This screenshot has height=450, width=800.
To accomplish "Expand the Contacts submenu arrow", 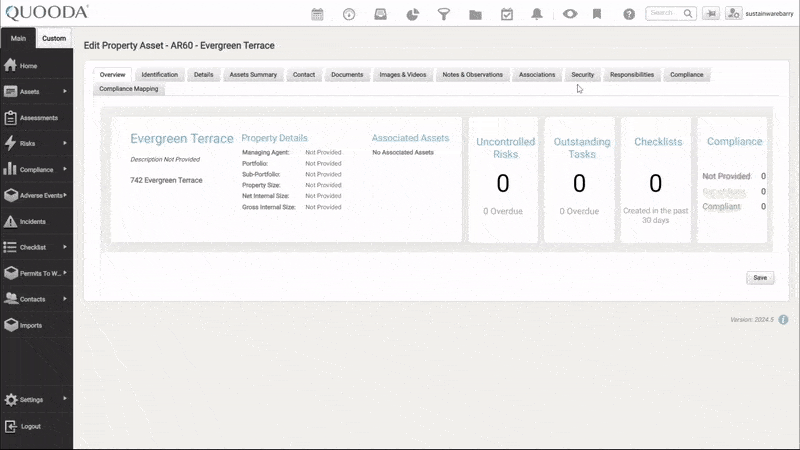I will click(65, 298).
